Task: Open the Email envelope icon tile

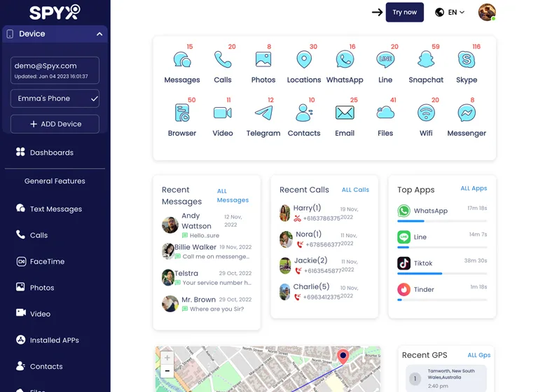Action: pos(345,113)
